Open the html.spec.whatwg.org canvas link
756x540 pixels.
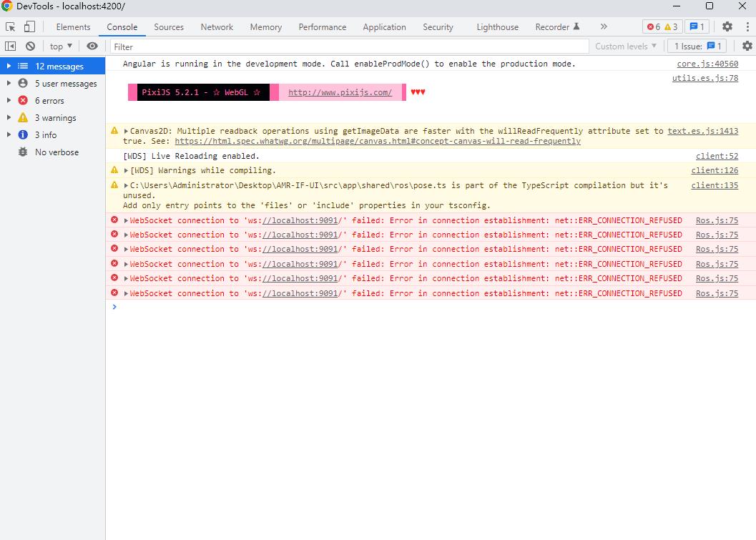tap(378, 142)
